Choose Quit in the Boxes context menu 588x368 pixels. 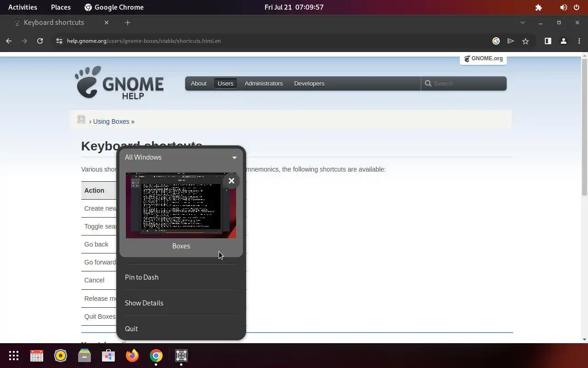[181, 329]
